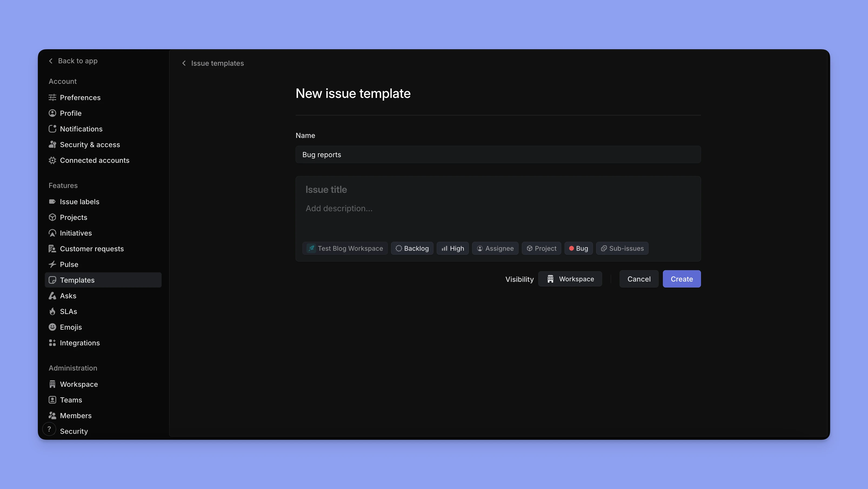868x489 pixels.
Task: Open the Assignee property selector
Action: coord(495,248)
